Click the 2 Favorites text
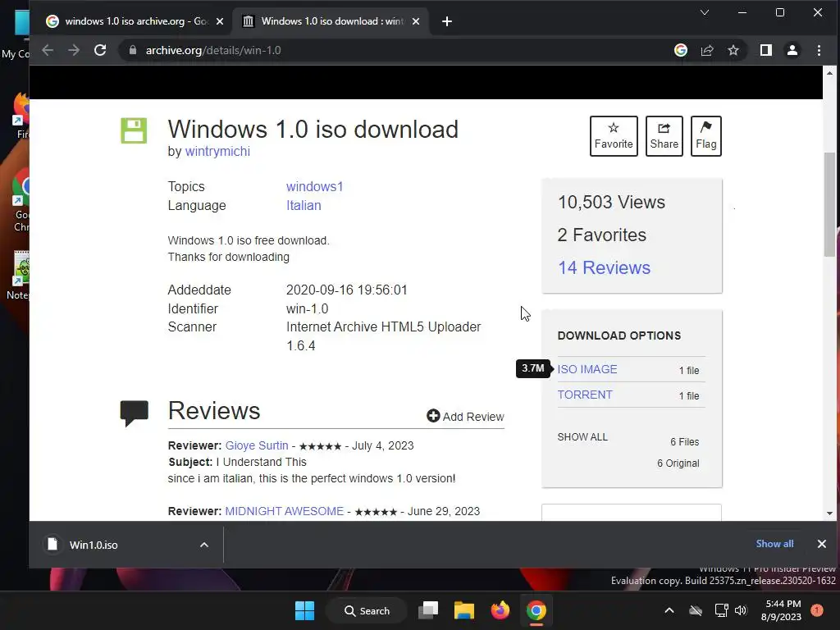Image resolution: width=840 pixels, height=630 pixels. point(601,235)
